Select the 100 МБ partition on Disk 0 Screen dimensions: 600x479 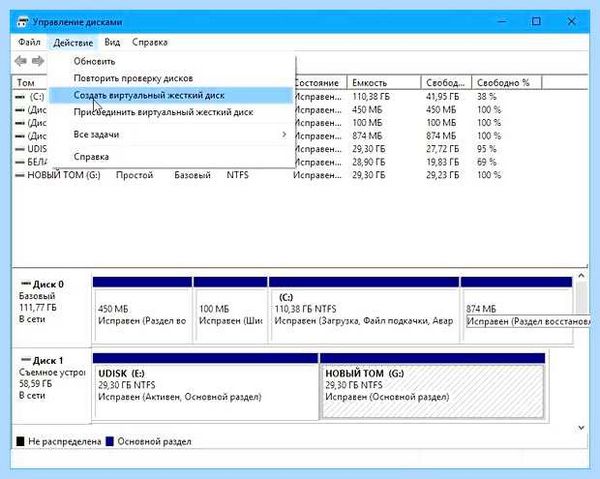[231, 310]
